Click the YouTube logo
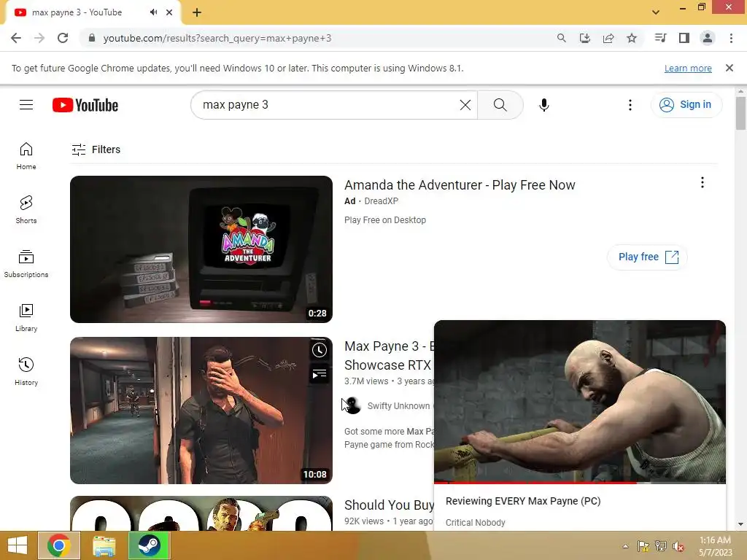747x560 pixels. click(85, 105)
